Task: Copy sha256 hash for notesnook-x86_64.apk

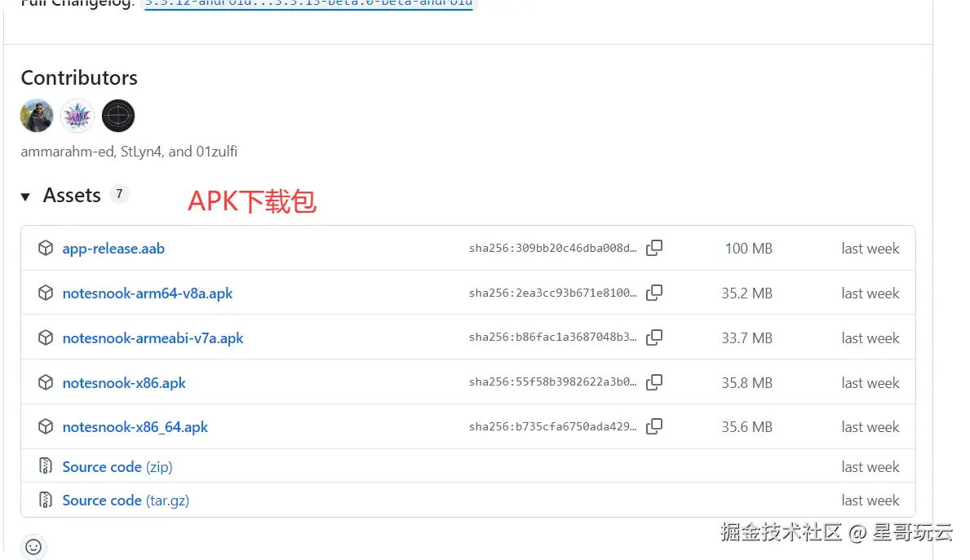Action: 654,426
